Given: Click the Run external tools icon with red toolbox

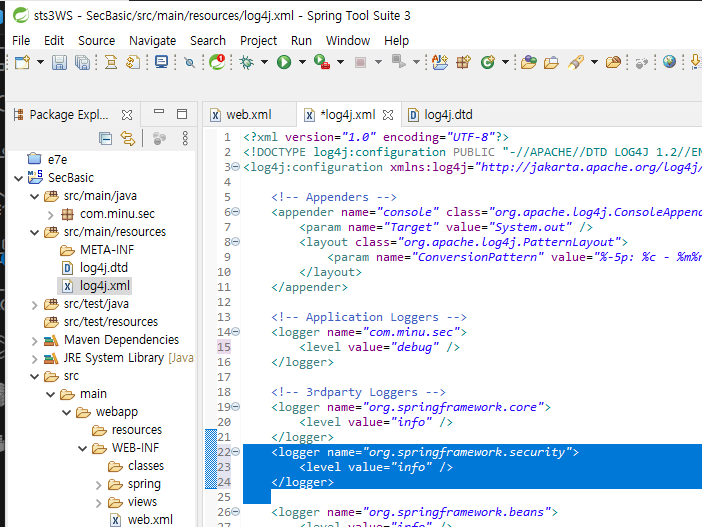Looking at the screenshot, I should coord(321,62).
